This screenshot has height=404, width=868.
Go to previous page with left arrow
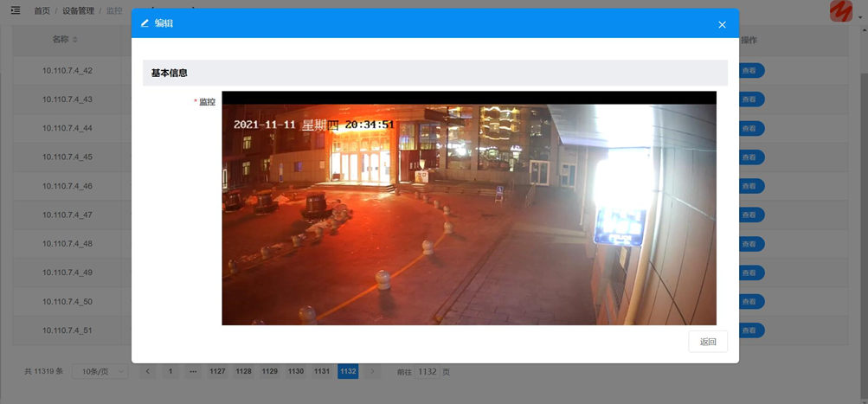click(148, 371)
